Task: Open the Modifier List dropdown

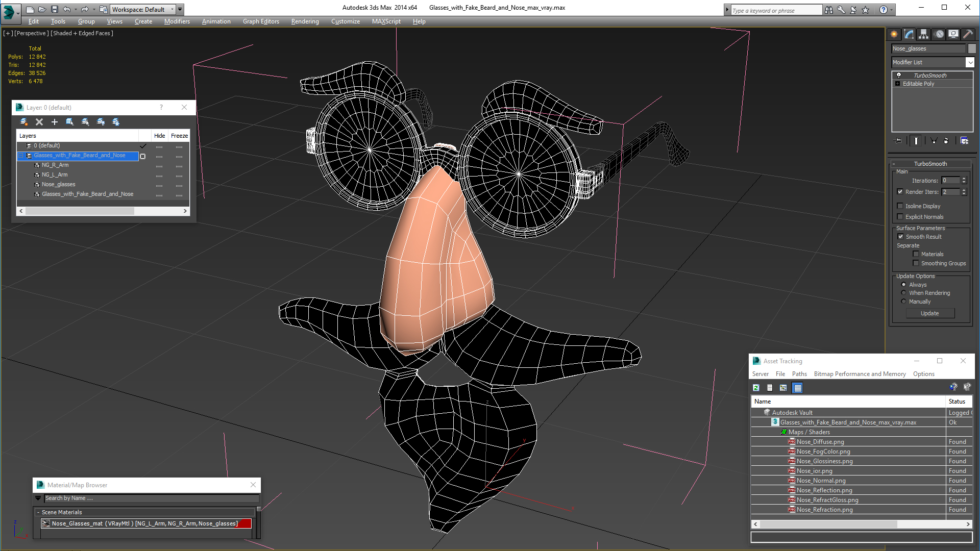Action: click(x=970, y=62)
